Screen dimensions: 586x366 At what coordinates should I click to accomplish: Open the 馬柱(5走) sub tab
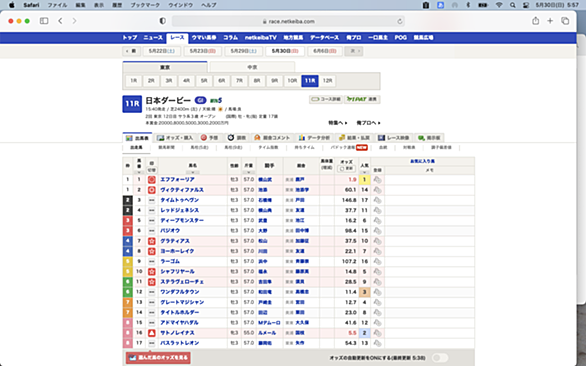click(x=199, y=148)
